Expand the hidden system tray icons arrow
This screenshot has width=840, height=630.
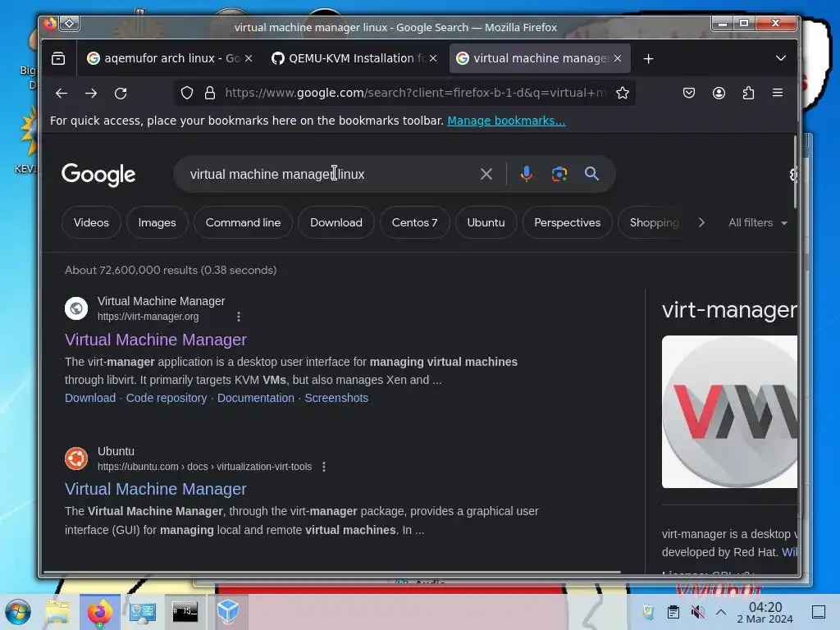[x=721, y=612]
